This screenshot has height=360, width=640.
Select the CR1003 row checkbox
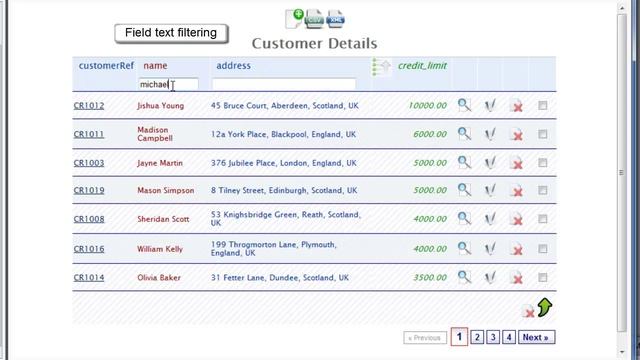pos(542,162)
